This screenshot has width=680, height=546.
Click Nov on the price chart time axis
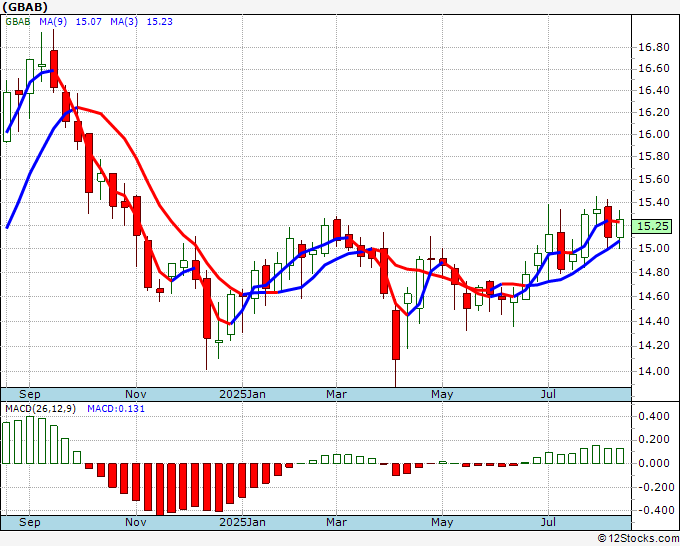(x=136, y=394)
